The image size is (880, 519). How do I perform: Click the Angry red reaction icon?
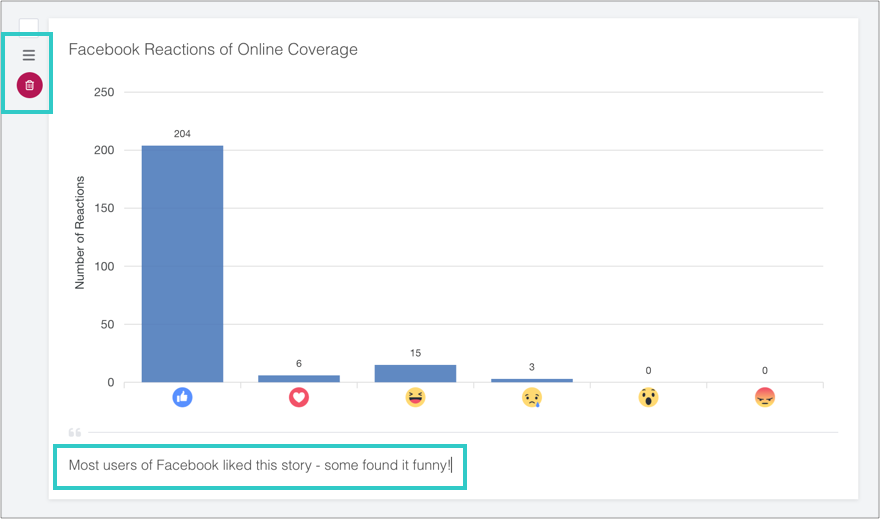(764, 397)
